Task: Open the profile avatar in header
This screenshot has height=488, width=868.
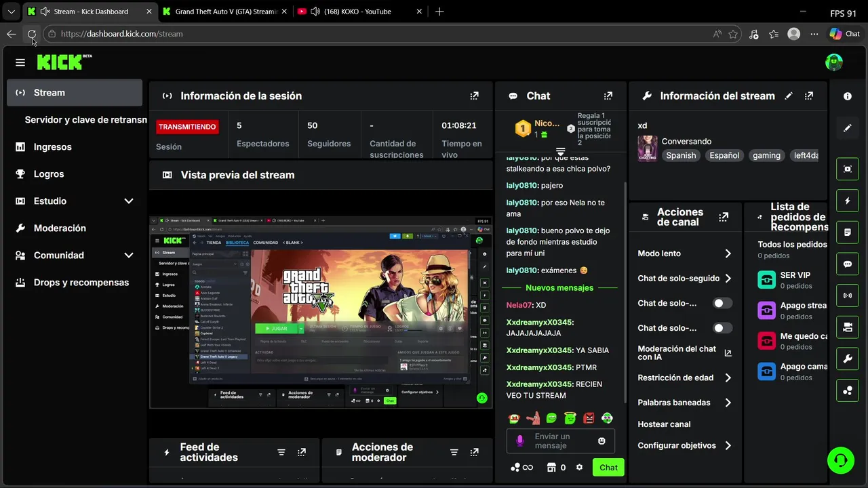Action: [x=834, y=62]
